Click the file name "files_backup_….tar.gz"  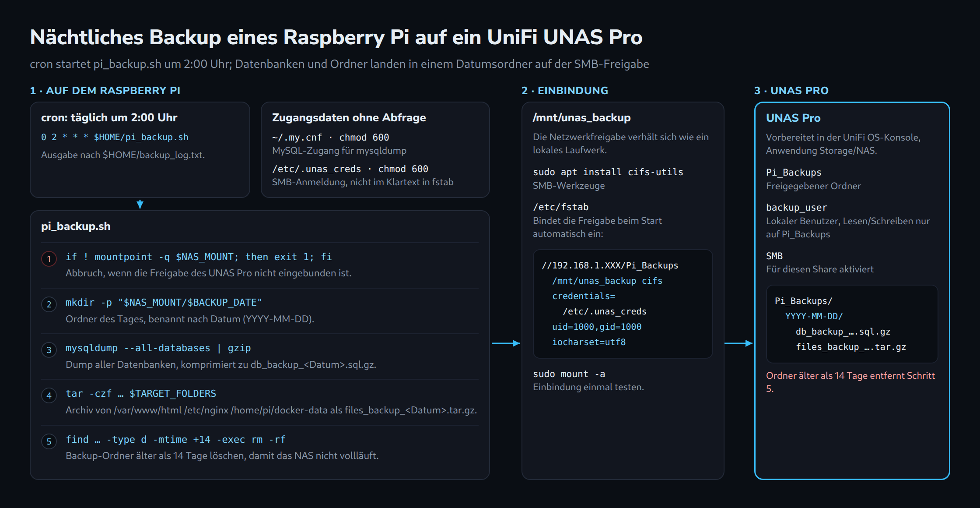851,347
